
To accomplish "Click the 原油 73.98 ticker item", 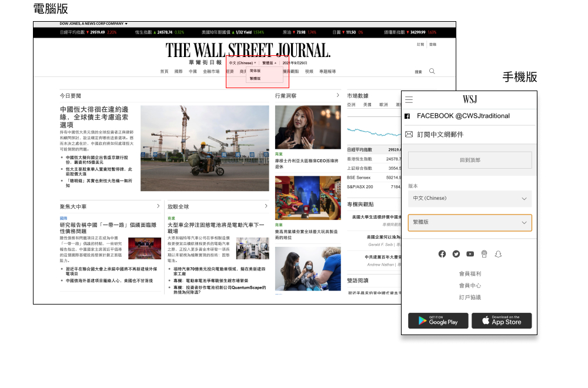I will pyautogui.click(x=299, y=32).
